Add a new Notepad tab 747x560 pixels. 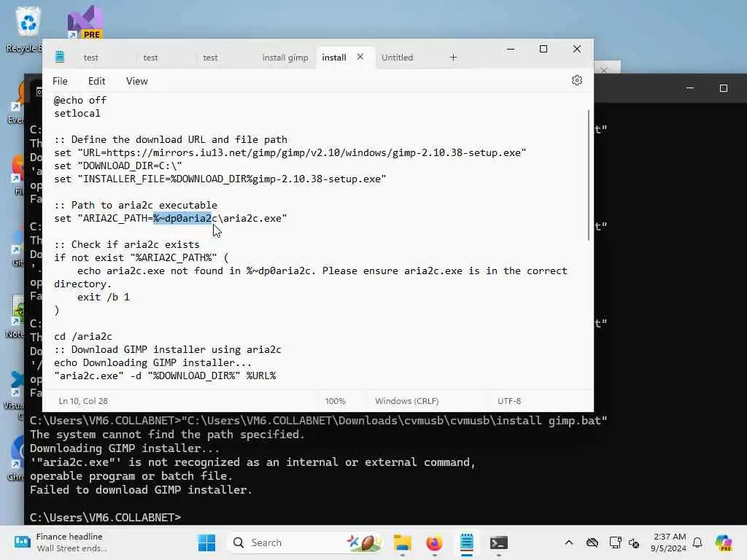[453, 57]
